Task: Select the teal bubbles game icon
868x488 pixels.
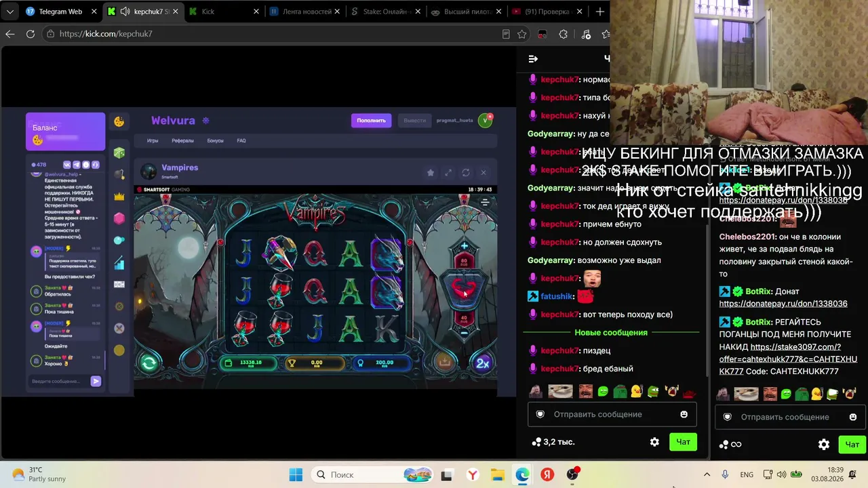Action: point(119,240)
